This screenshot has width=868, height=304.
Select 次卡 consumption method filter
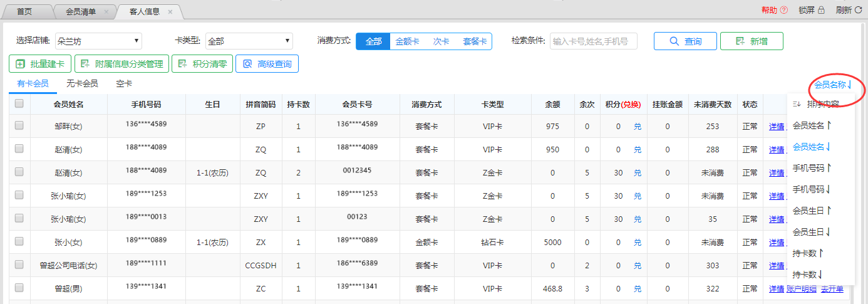click(x=442, y=41)
